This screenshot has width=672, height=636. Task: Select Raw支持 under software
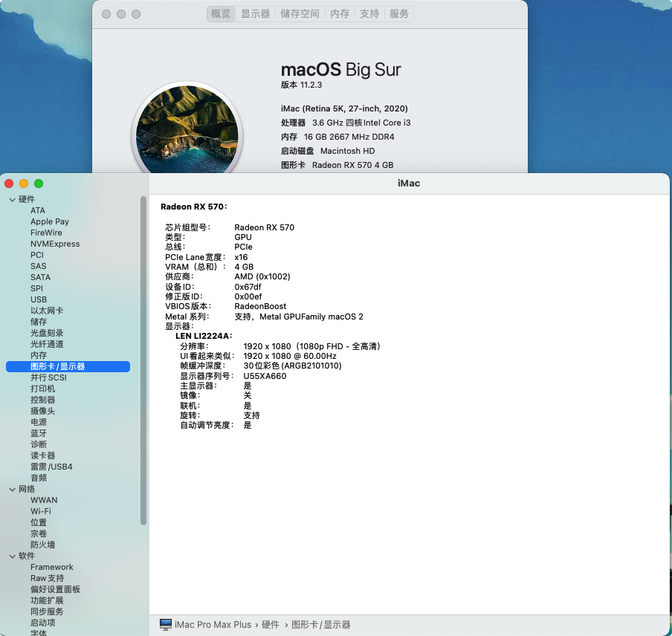pos(47,578)
